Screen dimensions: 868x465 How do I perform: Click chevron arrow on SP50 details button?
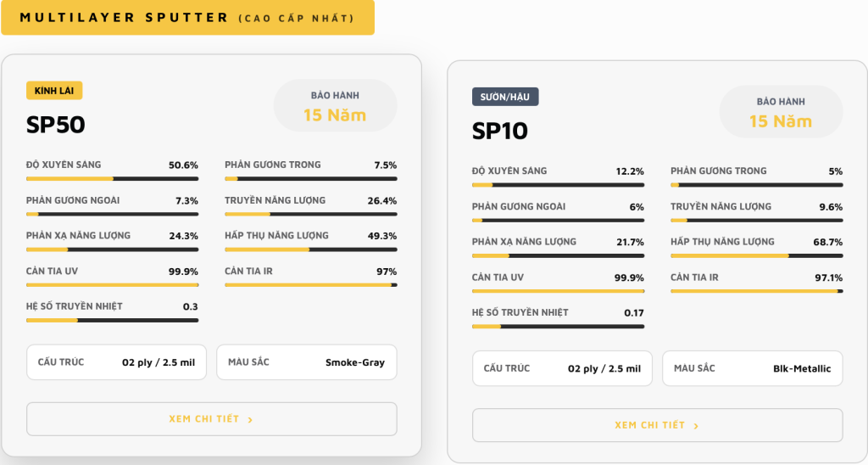(250, 419)
